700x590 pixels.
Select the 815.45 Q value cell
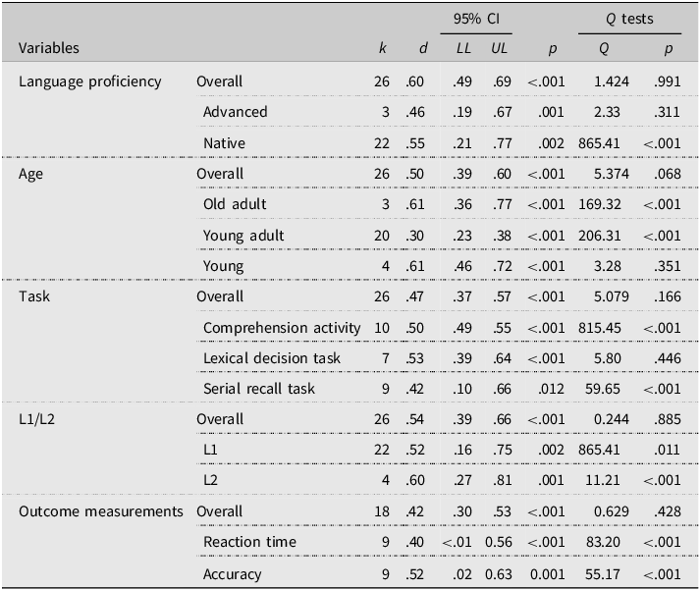pyautogui.click(x=599, y=328)
